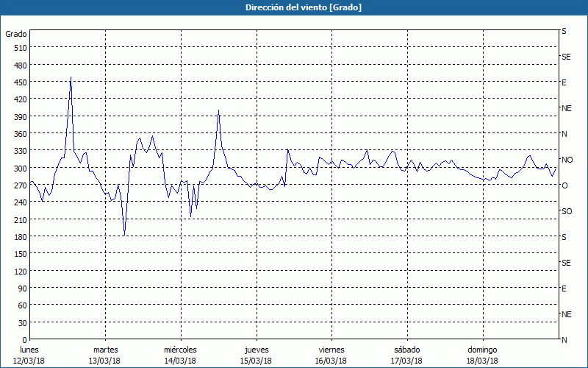Click the lowest blue dip near 180 degrees
588x368 pixels.
pos(124,235)
